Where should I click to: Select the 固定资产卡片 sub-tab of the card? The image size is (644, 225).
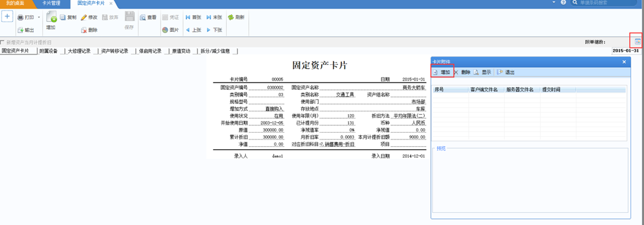[15, 51]
